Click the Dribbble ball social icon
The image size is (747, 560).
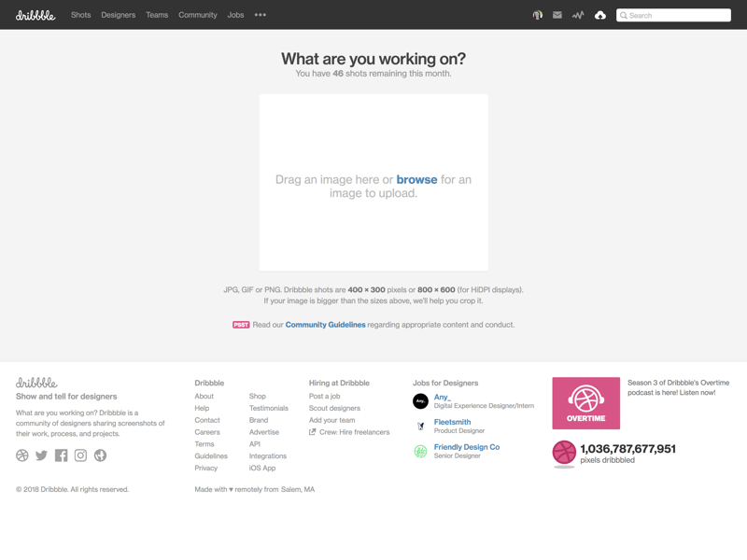[22, 455]
